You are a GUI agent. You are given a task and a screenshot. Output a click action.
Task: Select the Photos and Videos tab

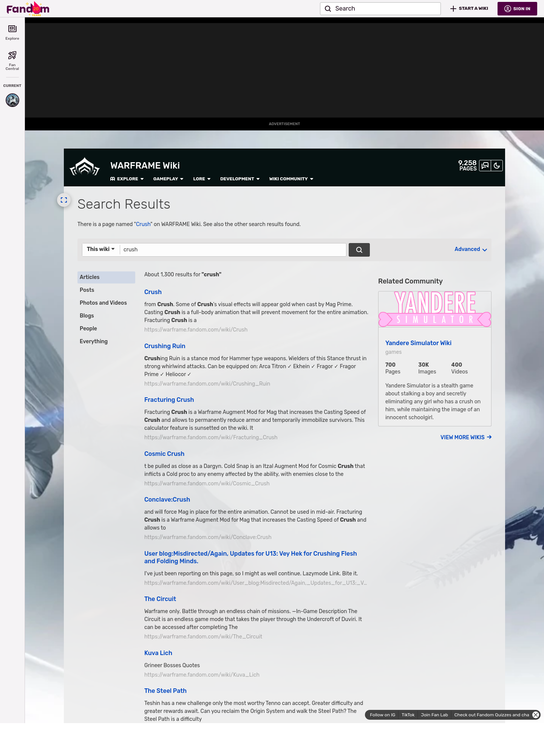pos(103,303)
